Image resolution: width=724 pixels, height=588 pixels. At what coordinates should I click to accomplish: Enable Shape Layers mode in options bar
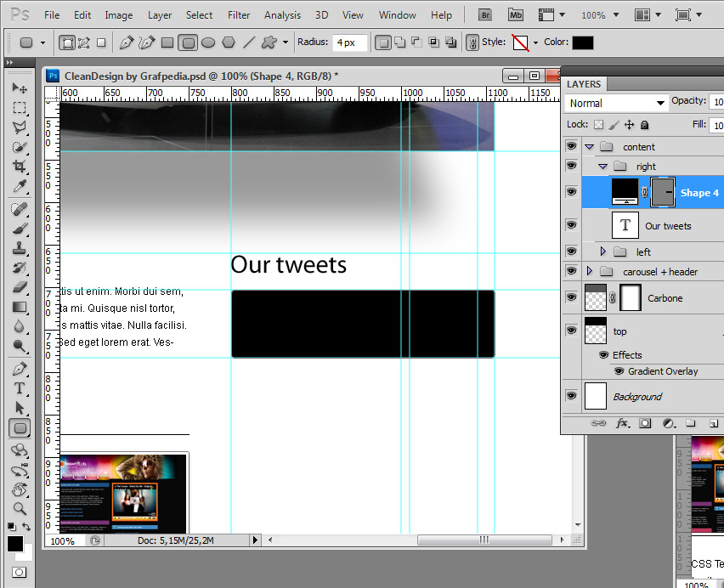coord(67,43)
